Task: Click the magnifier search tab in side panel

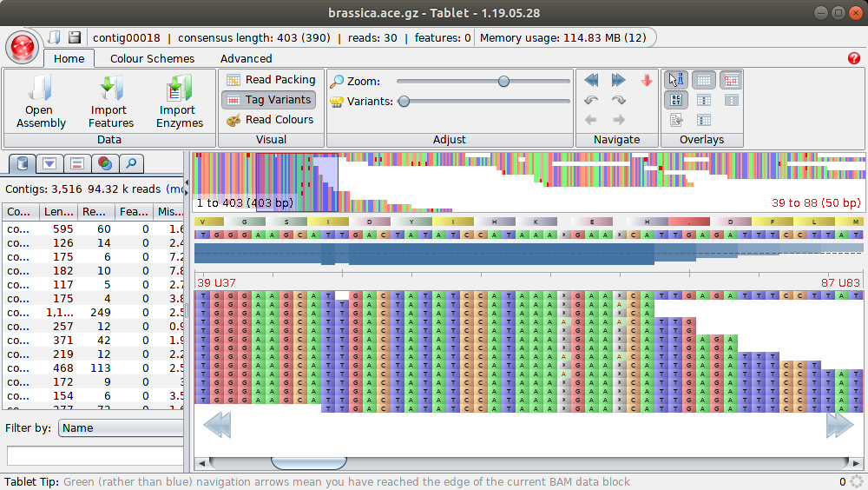Action: [131, 162]
